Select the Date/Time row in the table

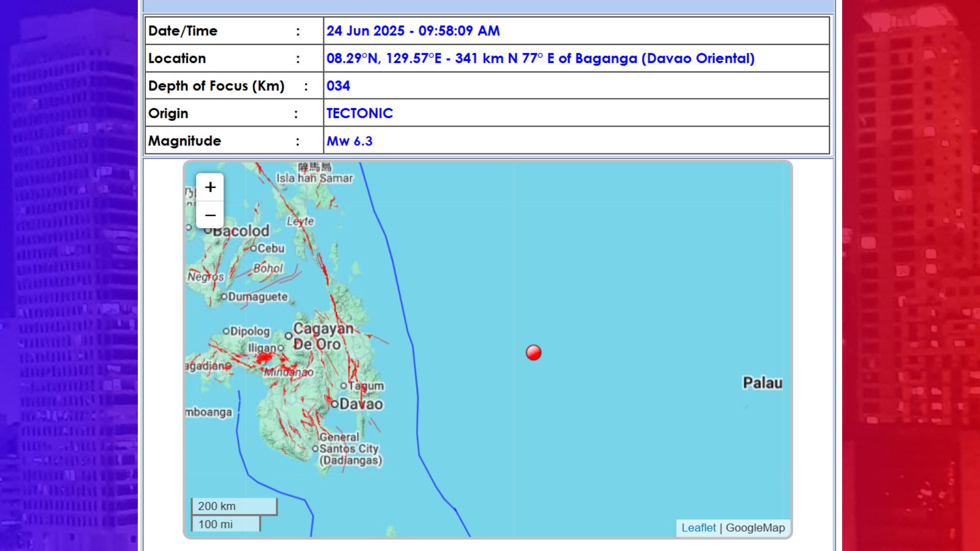(413, 31)
